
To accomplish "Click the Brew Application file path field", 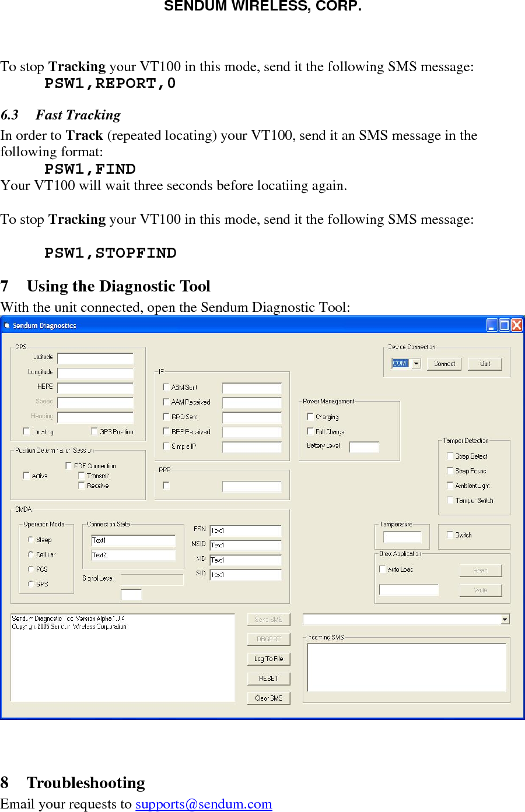I will click(x=409, y=589).
